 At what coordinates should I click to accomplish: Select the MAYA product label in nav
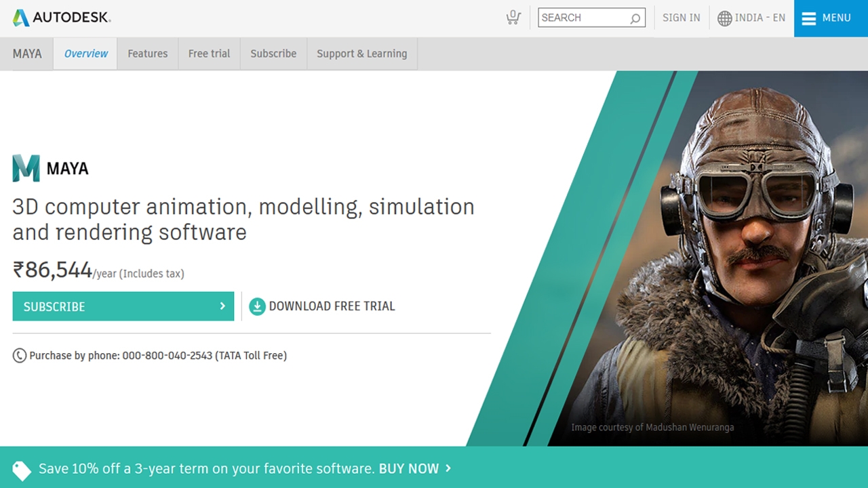coord(27,54)
